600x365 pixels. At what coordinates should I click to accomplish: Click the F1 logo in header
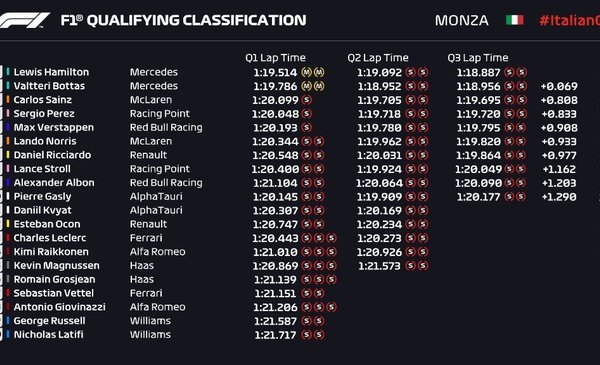point(24,20)
